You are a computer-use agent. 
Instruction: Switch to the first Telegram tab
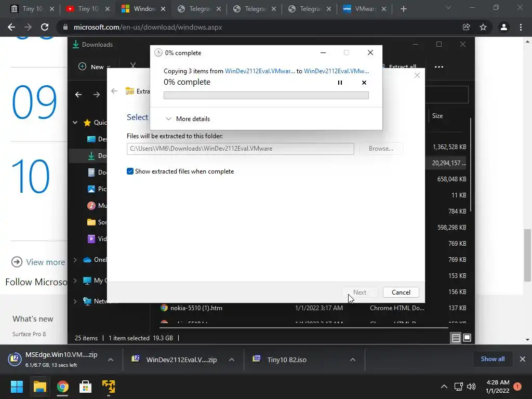[x=199, y=9]
